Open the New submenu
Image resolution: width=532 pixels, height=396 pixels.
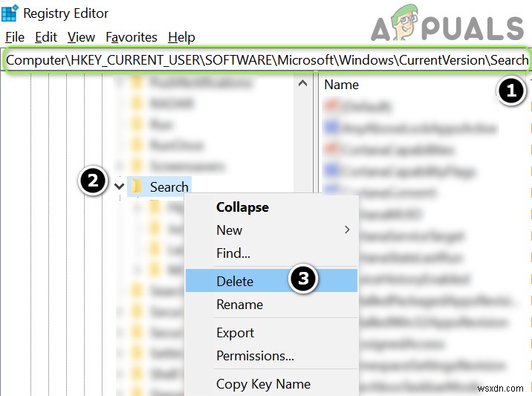click(x=271, y=230)
